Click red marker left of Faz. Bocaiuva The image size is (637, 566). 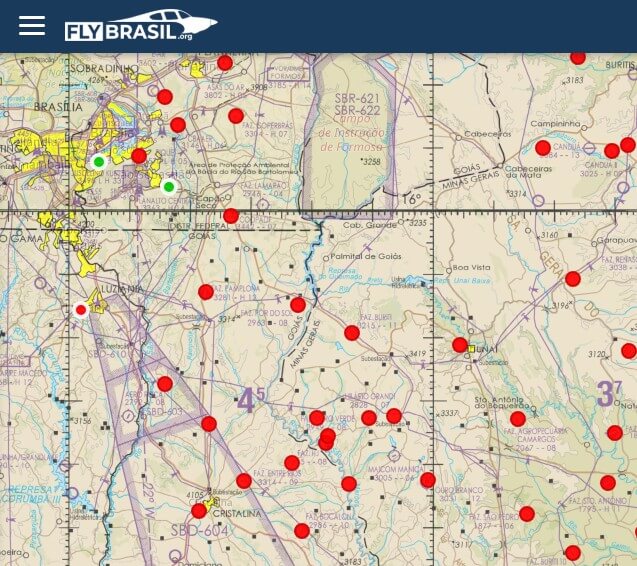tap(302, 531)
